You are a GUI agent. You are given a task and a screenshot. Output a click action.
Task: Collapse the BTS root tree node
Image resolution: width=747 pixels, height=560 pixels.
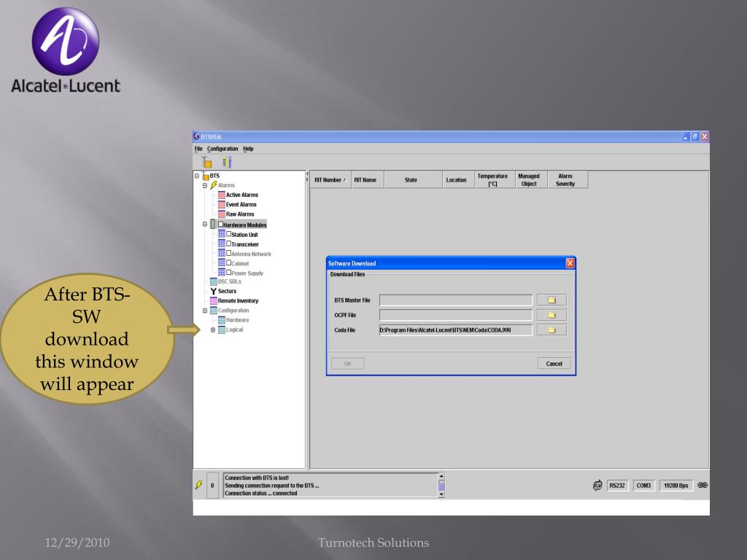point(197,176)
